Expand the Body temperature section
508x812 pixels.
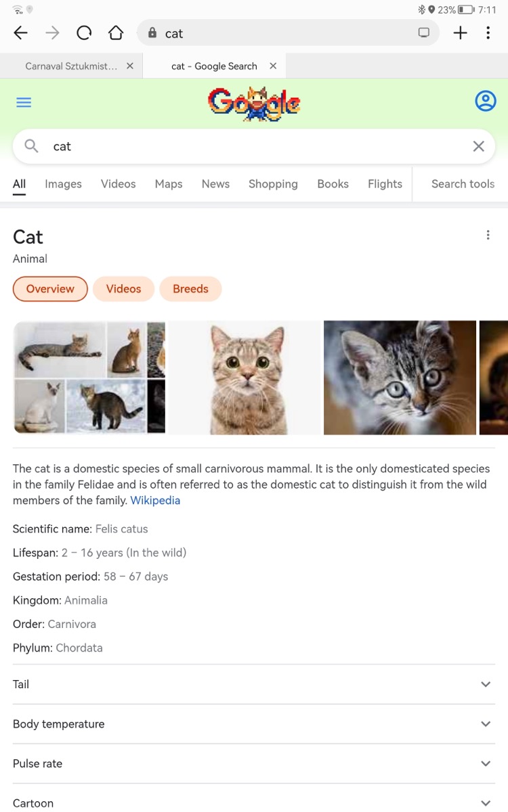coord(254,724)
